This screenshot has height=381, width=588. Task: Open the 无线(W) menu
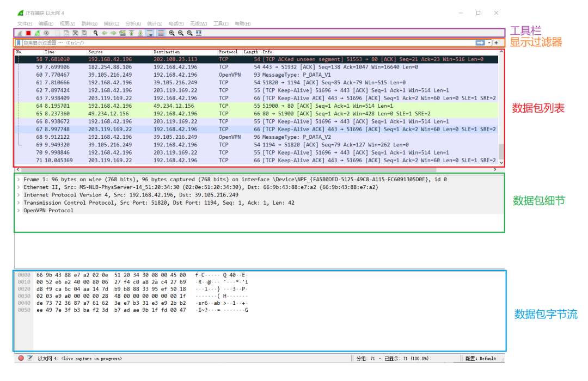click(198, 23)
